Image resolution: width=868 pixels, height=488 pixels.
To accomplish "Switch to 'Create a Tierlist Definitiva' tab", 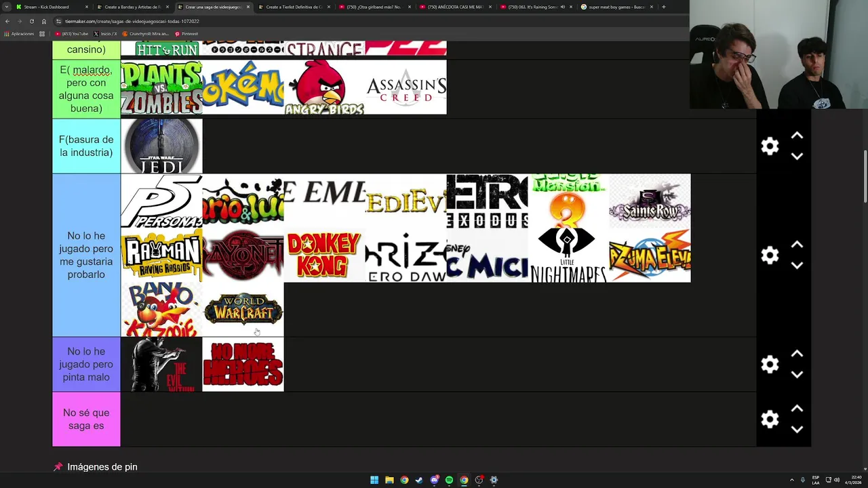I will coord(294,7).
